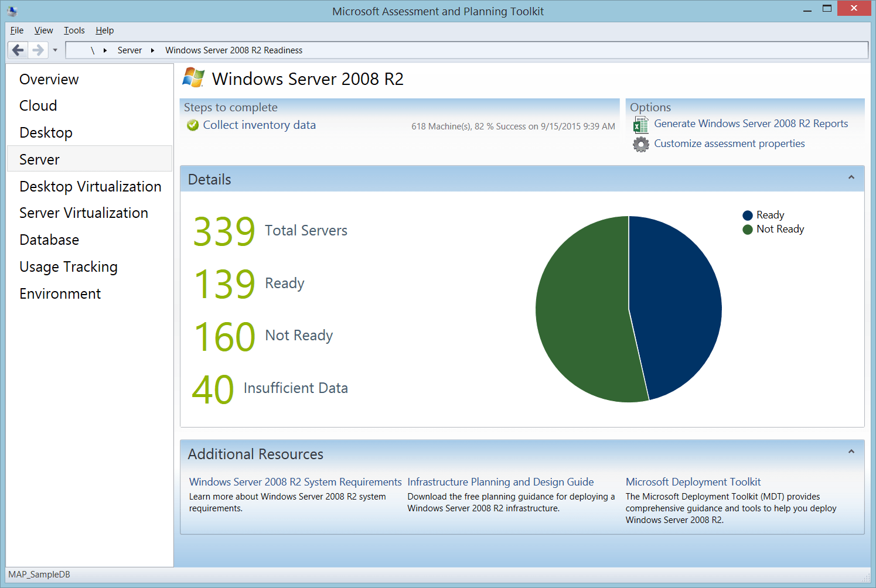Click the gear icon beside Customize assessment properties

click(640, 144)
